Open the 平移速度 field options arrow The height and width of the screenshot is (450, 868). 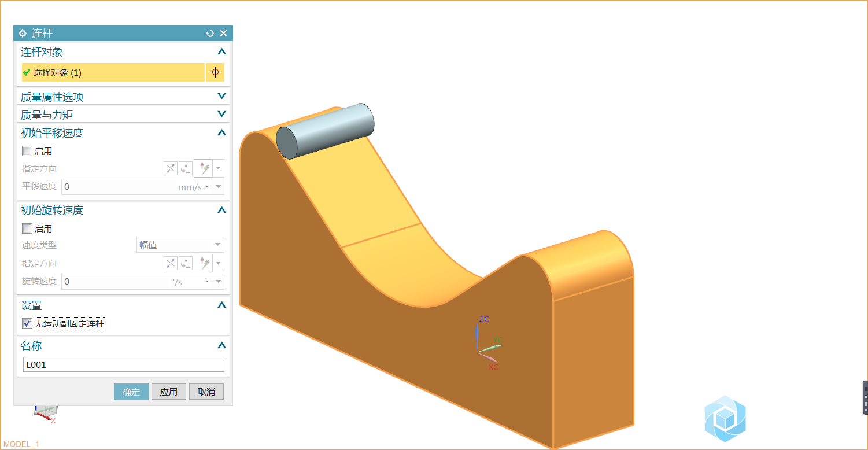pos(219,187)
